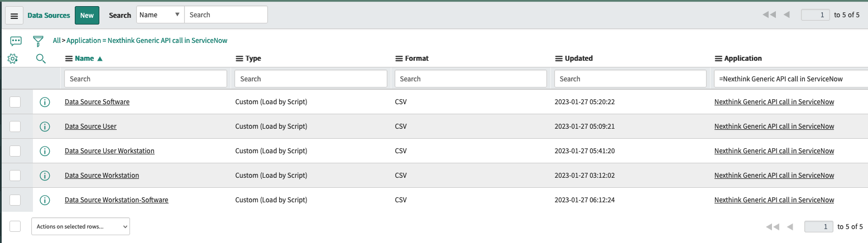Open the Actions on selected rows dropdown
Image resolution: width=868 pixels, height=243 pixels.
[80, 226]
